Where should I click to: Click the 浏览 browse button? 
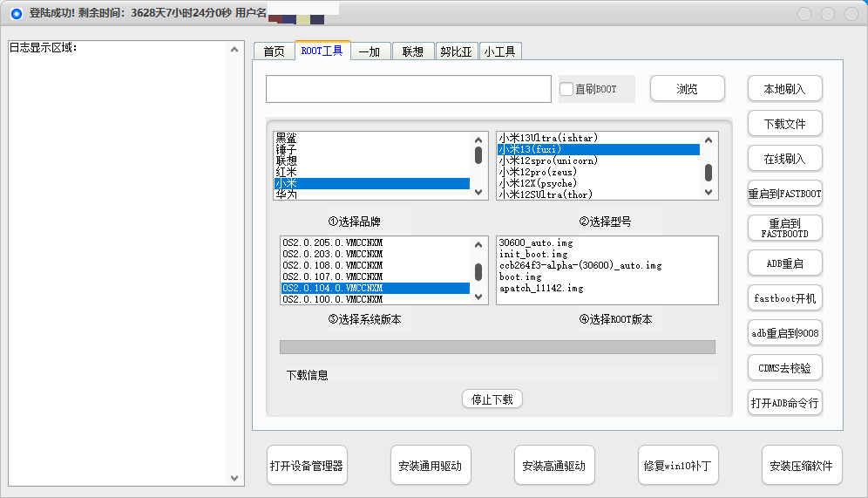click(687, 89)
